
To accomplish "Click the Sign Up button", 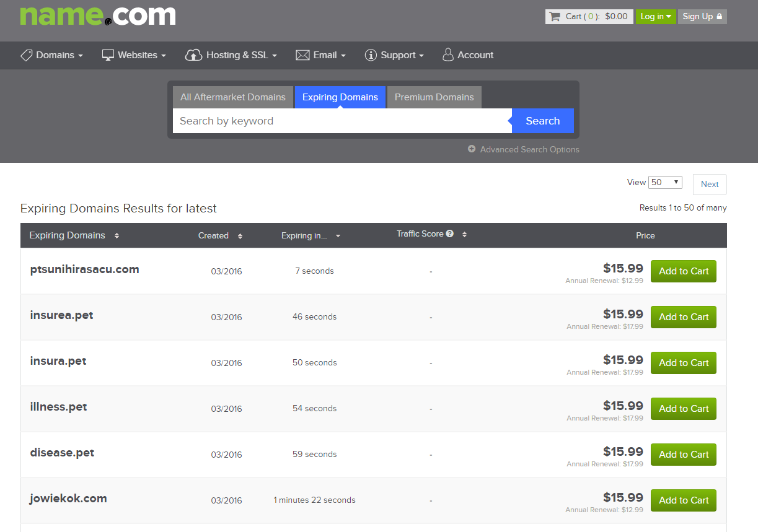I will click(702, 17).
